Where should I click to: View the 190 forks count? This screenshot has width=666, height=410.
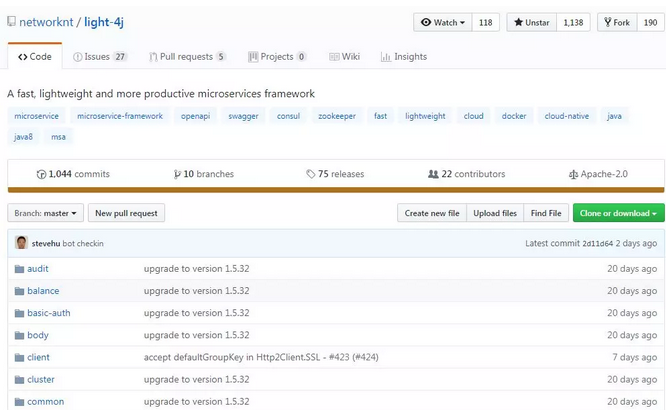coord(650,23)
